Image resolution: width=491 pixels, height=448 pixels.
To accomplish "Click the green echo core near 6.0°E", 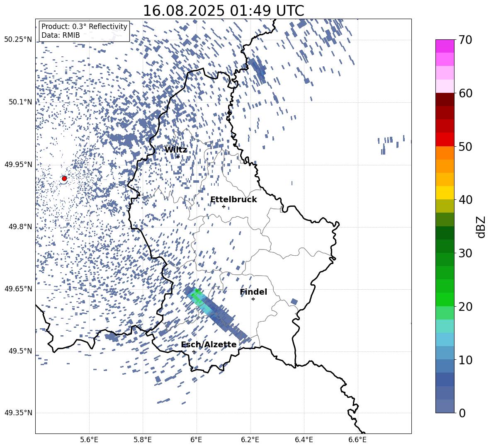I will (x=197, y=297).
